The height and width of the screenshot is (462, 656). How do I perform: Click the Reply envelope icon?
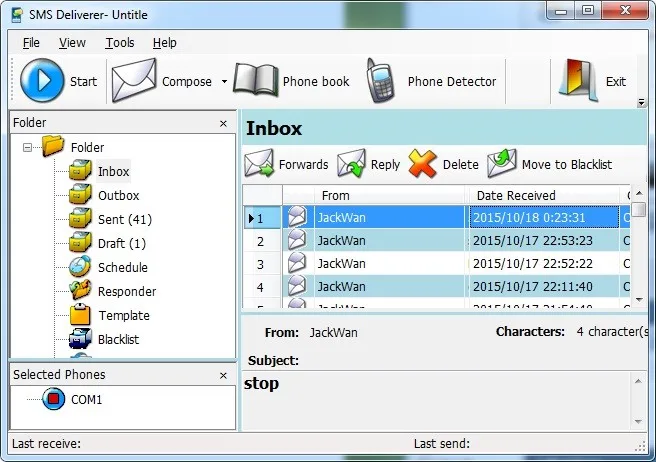(351, 163)
